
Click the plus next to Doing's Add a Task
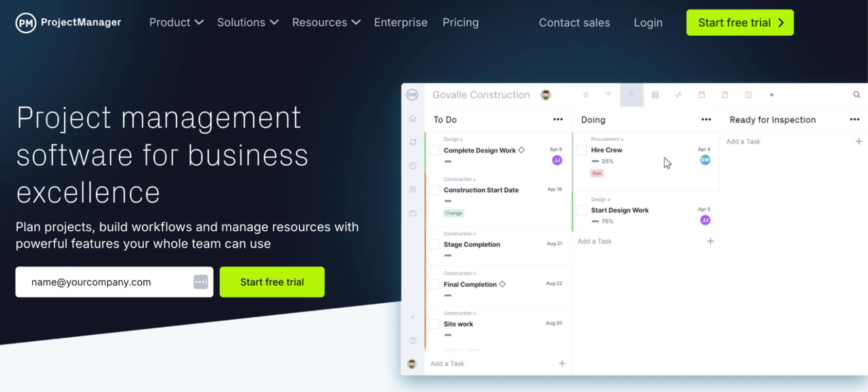tap(710, 241)
